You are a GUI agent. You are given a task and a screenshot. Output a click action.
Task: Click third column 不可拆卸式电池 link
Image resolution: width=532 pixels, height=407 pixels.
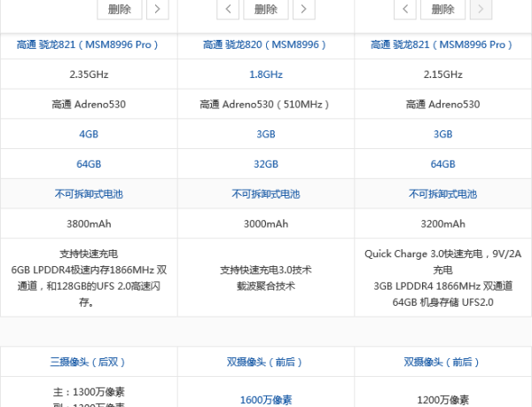(x=443, y=194)
